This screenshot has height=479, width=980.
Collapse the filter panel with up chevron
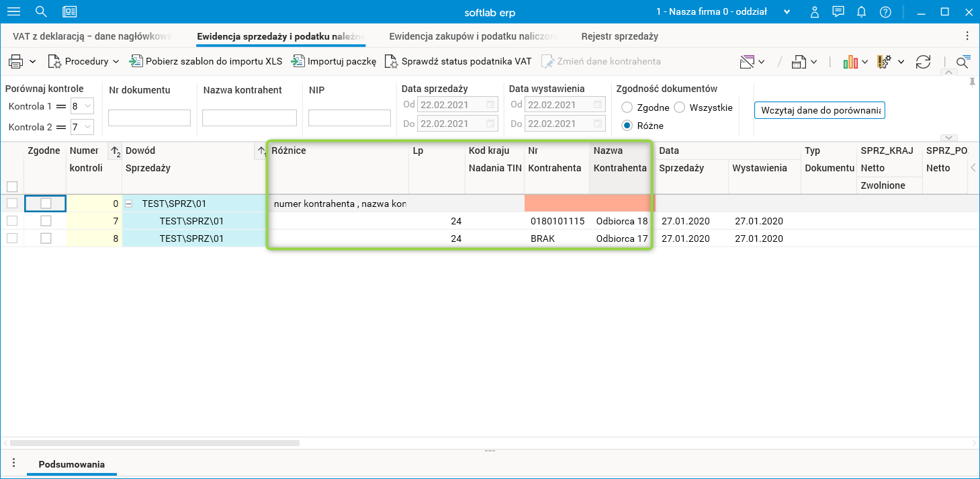[949, 72]
